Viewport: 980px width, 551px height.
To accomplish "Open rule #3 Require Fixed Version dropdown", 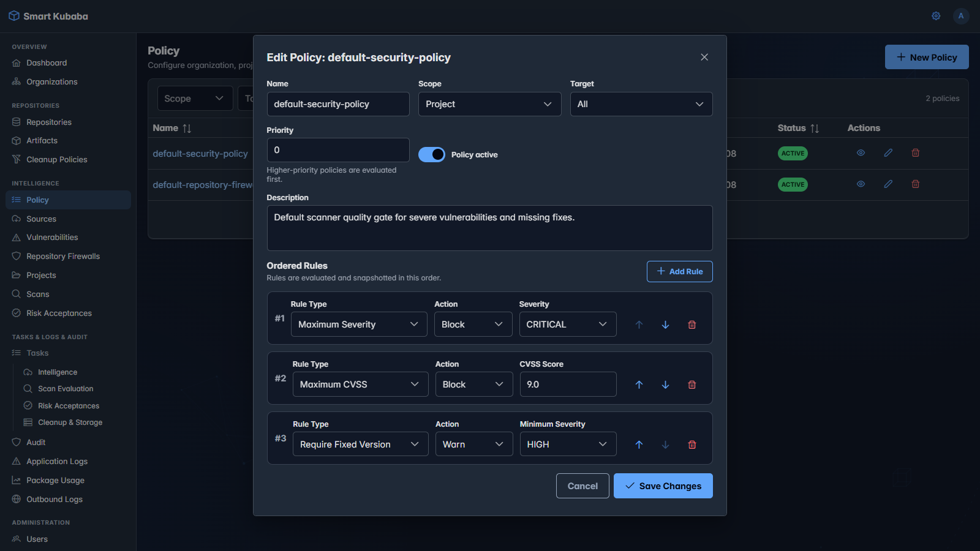I will pos(360,444).
